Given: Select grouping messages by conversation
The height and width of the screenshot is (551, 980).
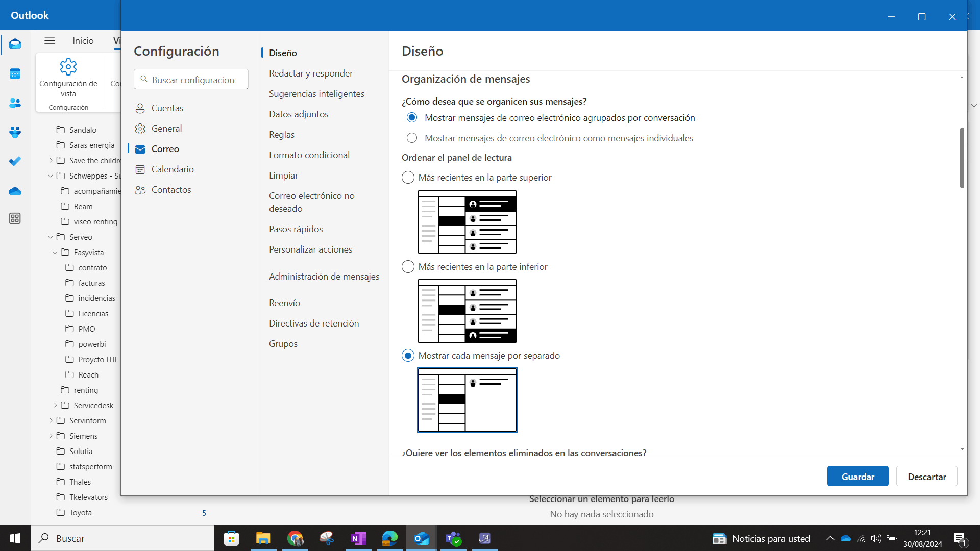Looking at the screenshot, I should point(412,117).
